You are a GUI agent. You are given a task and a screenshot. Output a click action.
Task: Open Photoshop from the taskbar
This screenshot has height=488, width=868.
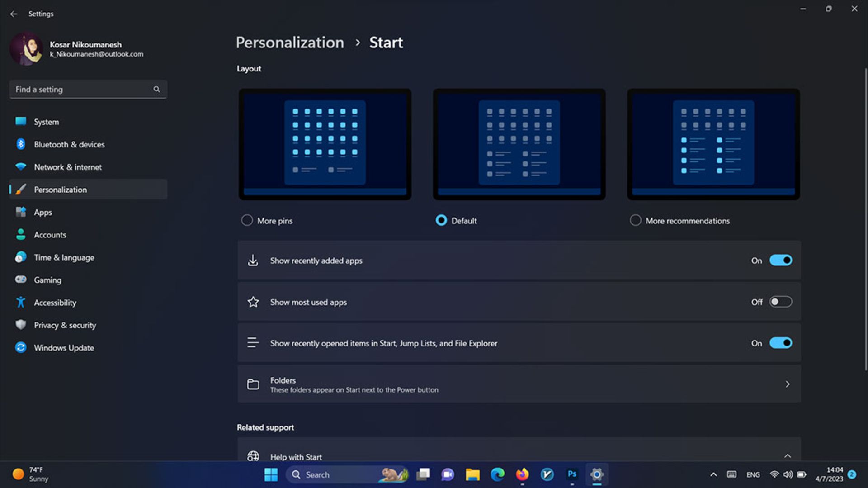[572, 474]
